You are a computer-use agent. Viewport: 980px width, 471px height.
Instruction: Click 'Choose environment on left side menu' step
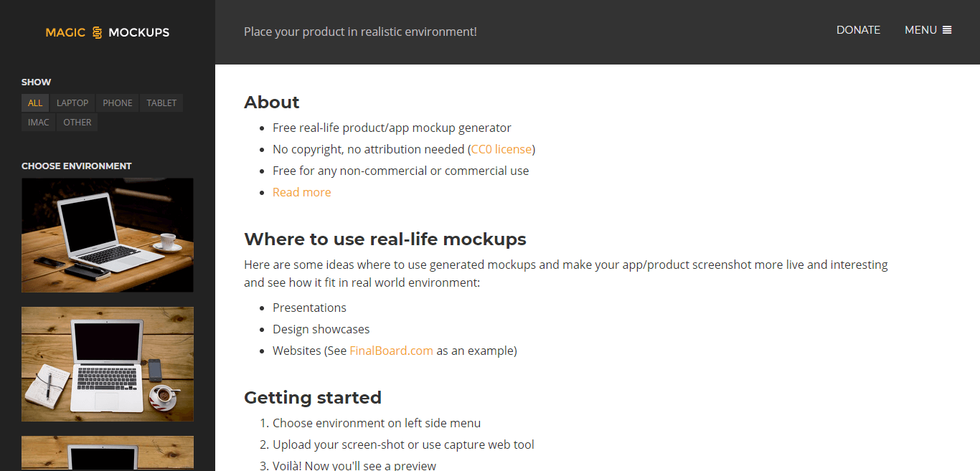coord(377,423)
